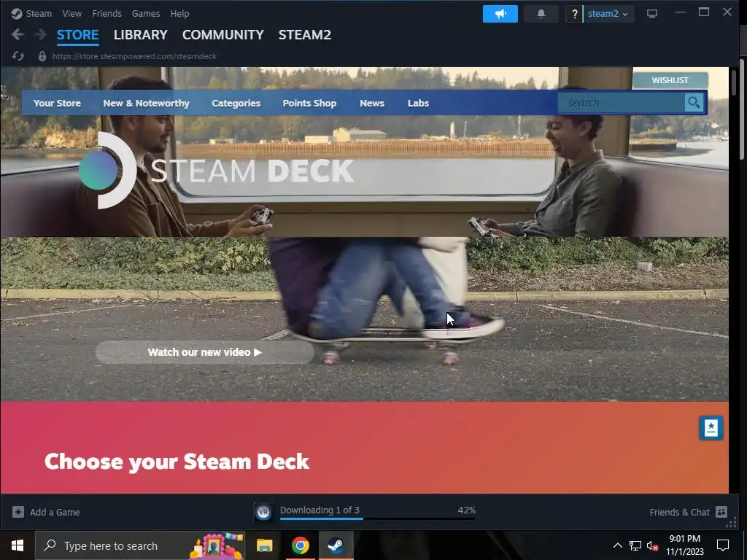
Task: Open the Labs link
Action: coord(418,103)
